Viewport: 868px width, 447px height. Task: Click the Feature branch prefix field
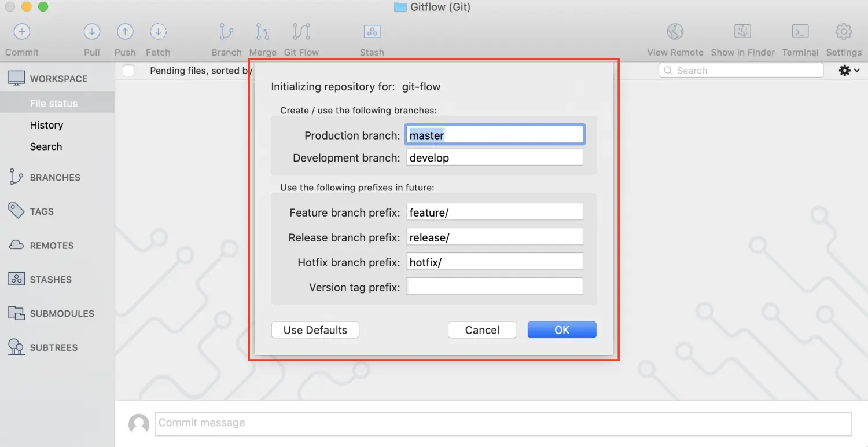[x=495, y=212]
